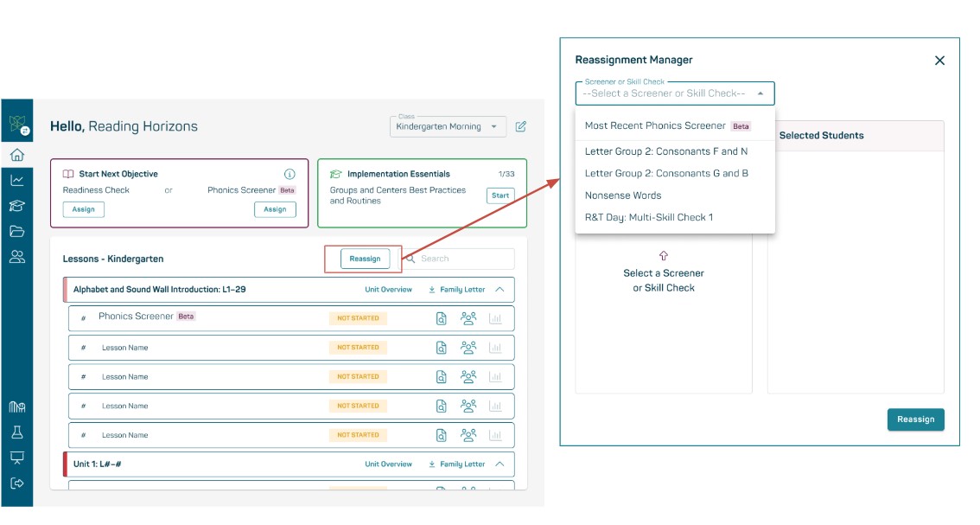Click the teal Reassign button in dialog
980x525 pixels.
click(x=916, y=419)
